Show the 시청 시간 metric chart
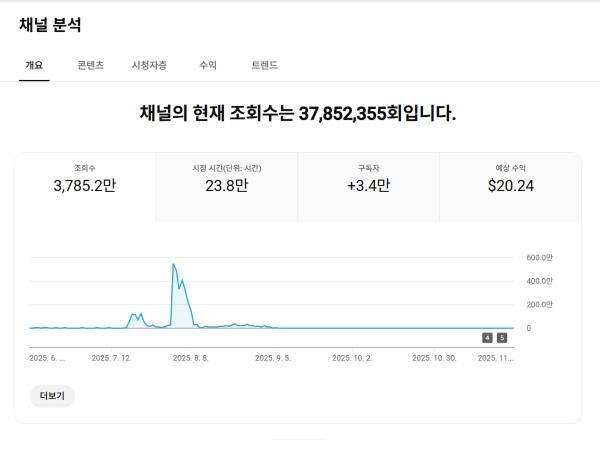Image resolution: width=600 pixels, height=462 pixels. 227,177
